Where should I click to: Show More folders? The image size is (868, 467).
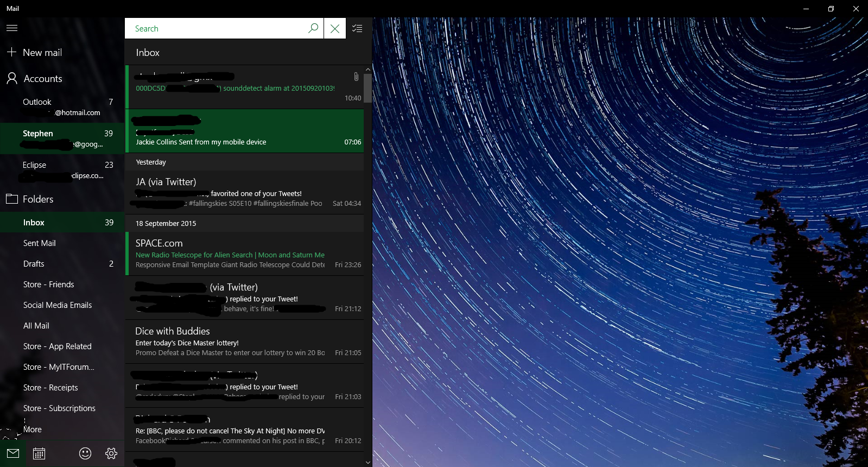coord(32,429)
